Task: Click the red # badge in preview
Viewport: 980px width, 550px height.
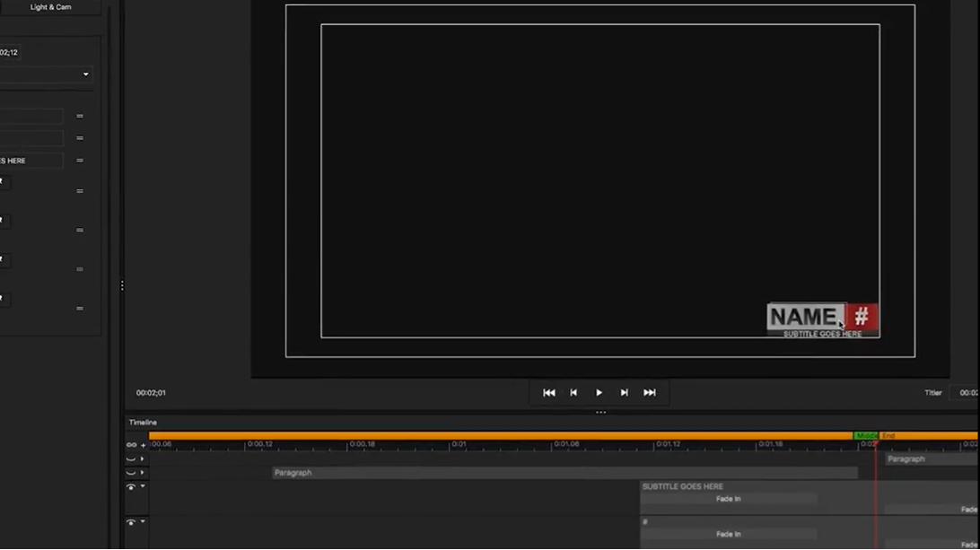Action: [862, 317]
